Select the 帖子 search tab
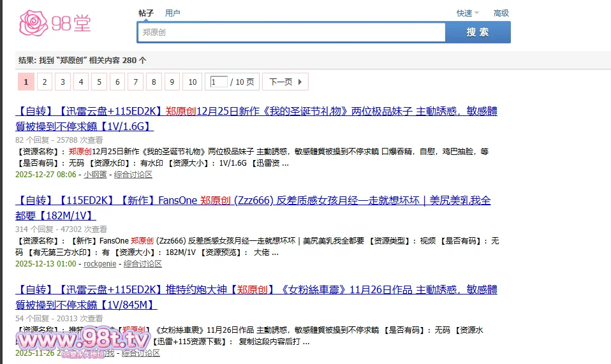The width and height of the screenshot is (611, 364). click(146, 13)
